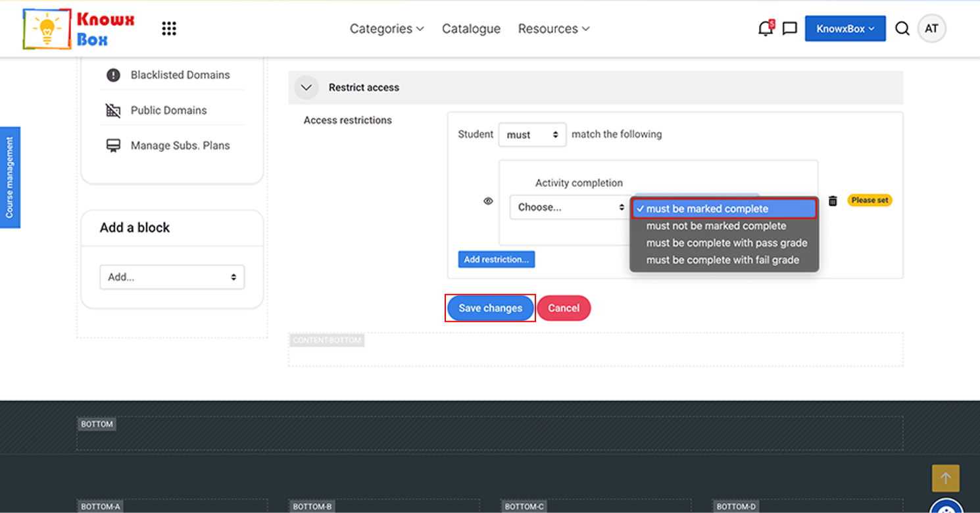Click the 'Add a block' heading
This screenshot has width=980, height=513.
click(135, 228)
